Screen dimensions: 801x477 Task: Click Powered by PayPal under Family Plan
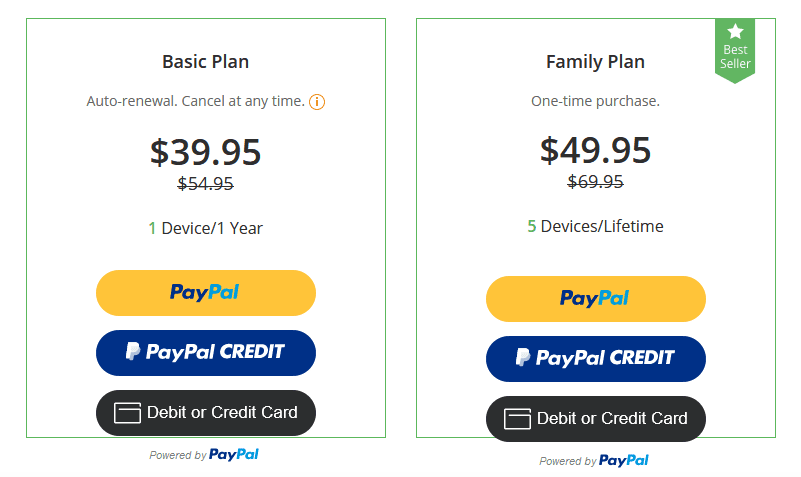click(x=594, y=461)
